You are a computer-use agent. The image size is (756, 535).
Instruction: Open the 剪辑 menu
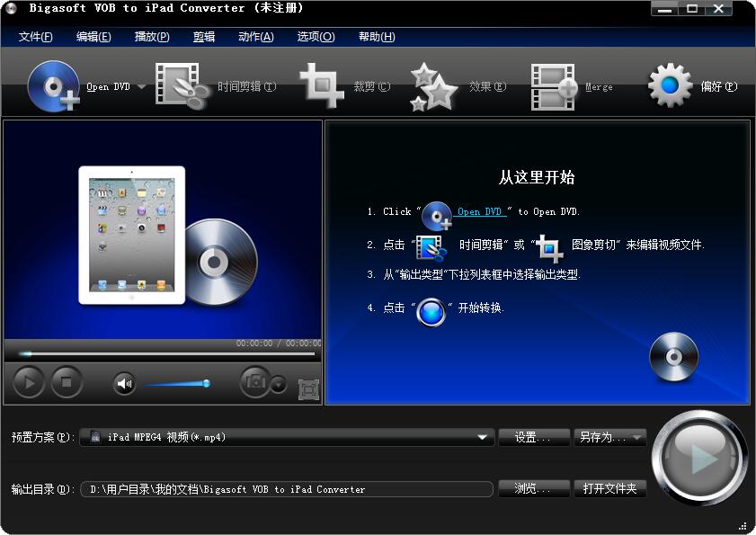pos(203,37)
